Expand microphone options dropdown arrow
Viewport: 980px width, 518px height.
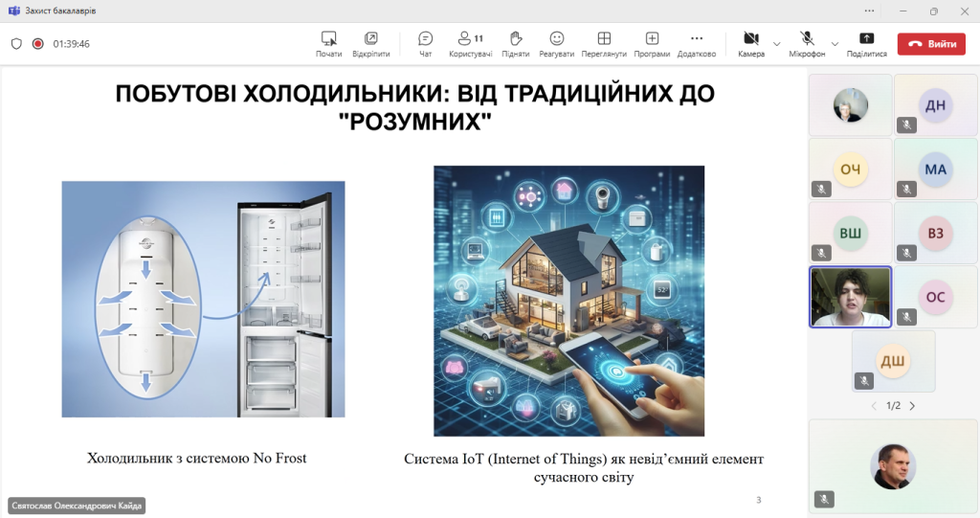point(835,44)
